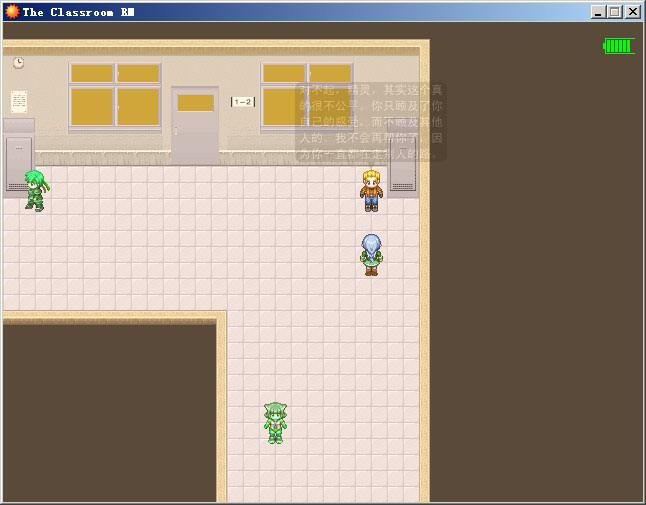Click the faded Chinese dialogue text box

(x=371, y=122)
